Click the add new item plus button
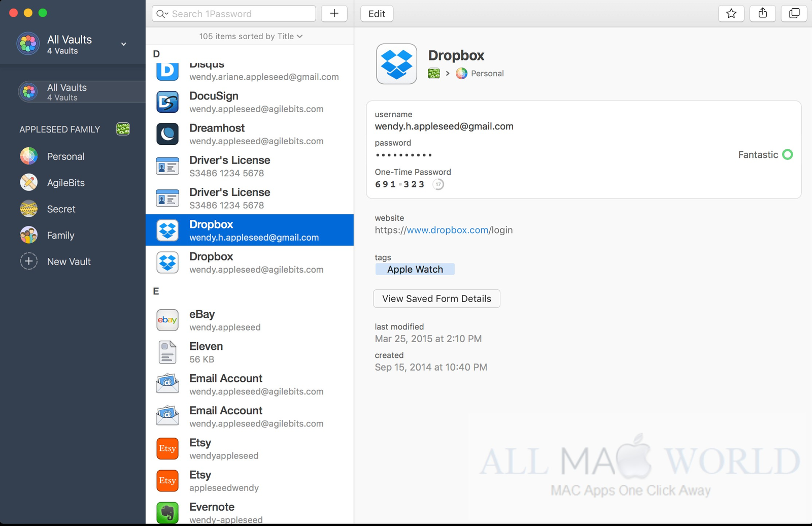The width and height of the screenshot is (812, 526). pyautogui.click(x=334, y=14)
